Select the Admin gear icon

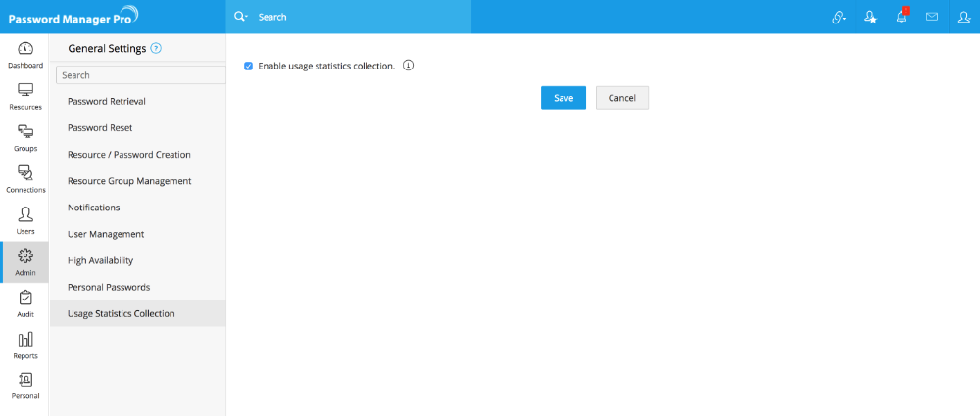coord(25,255)
